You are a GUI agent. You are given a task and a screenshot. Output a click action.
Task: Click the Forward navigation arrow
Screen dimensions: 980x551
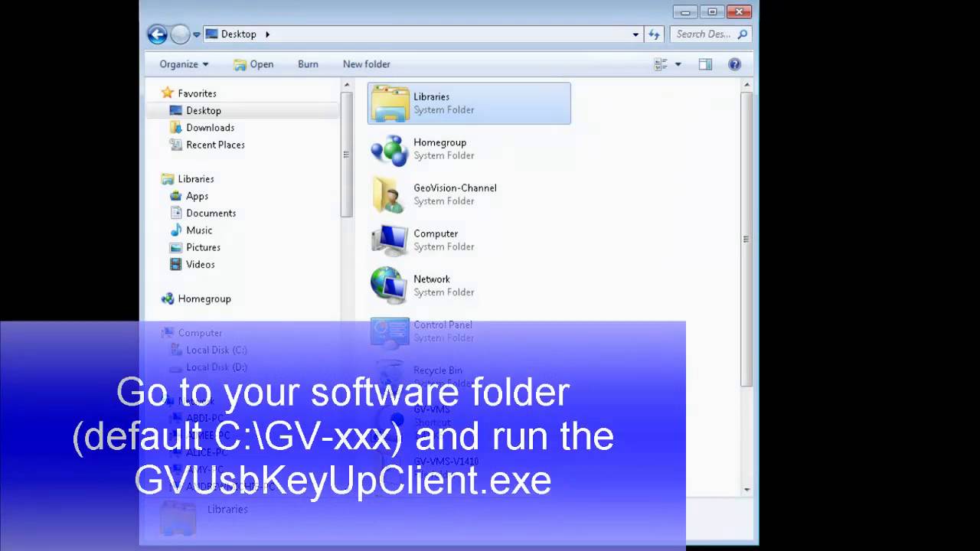[180, 34]
